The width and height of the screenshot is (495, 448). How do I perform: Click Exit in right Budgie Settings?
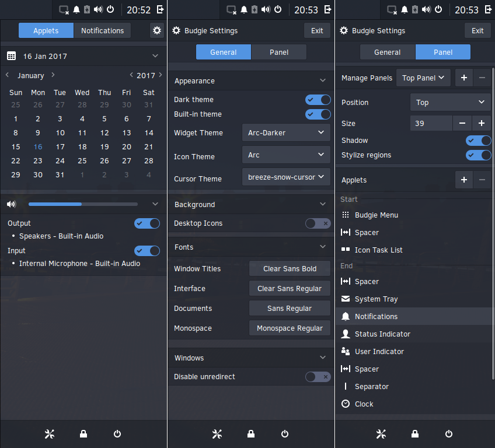pyautogui.click(x=477, y=30)
